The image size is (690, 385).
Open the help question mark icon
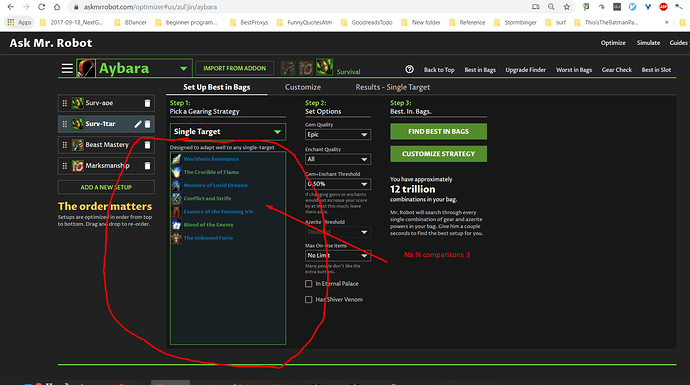click(409, 70)
